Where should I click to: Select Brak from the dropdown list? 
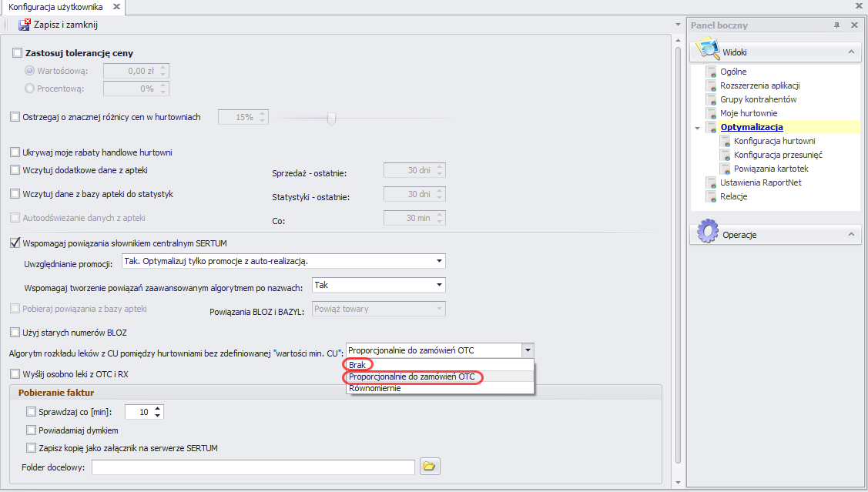(x=357, y=365)
